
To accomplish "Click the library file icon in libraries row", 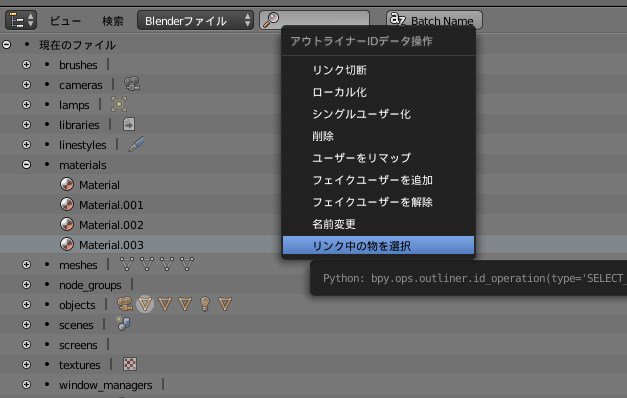I will click(129, 124).
